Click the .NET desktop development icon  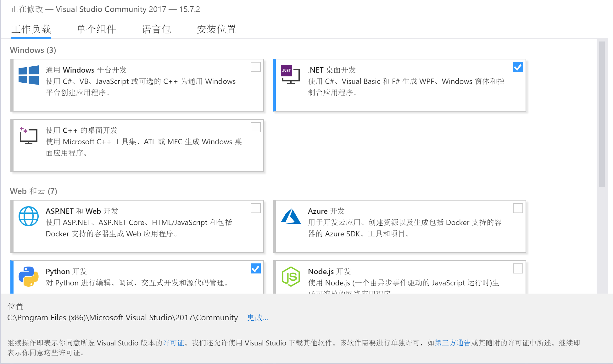point(290,74)
